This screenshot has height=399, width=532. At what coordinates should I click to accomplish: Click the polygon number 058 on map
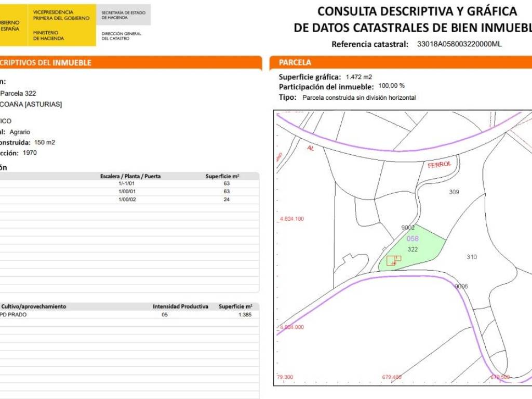coord(413,239)
